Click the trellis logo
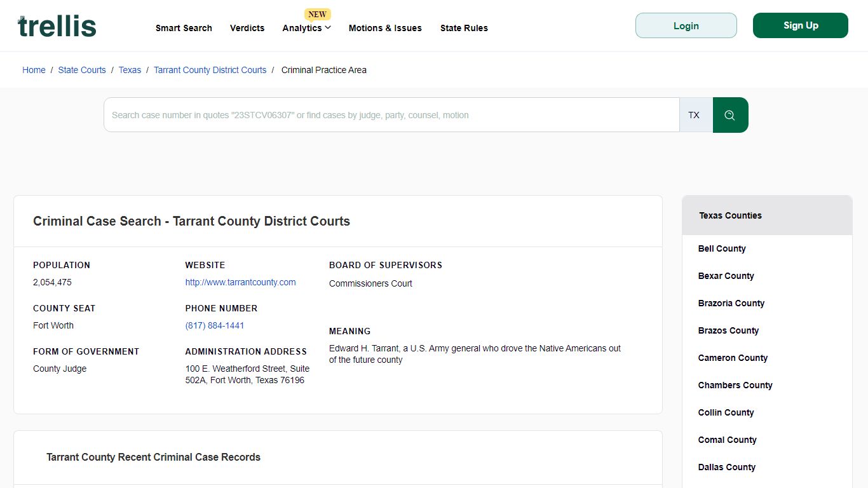The image size is (868, 488). pyautogui.click(x=57, y=26)
